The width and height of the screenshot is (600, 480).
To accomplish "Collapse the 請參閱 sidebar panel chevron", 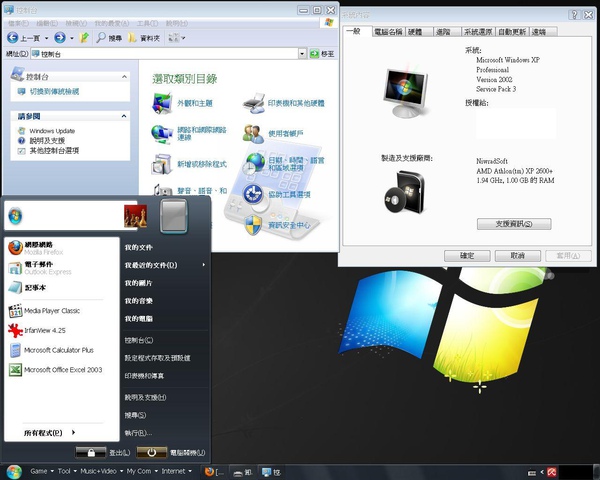I will 124,116.
